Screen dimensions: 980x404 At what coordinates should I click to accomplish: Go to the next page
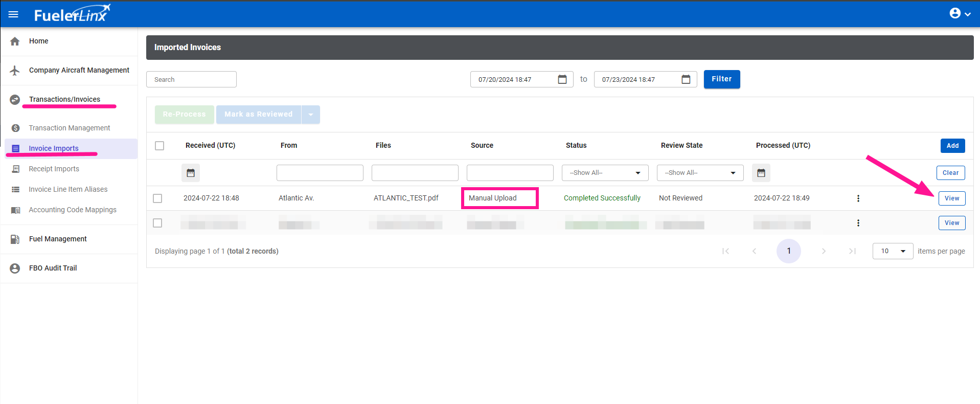824,251
